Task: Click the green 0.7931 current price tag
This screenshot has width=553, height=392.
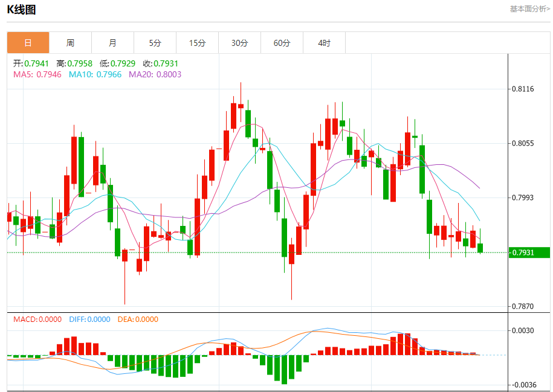Action: coord(528,252)
